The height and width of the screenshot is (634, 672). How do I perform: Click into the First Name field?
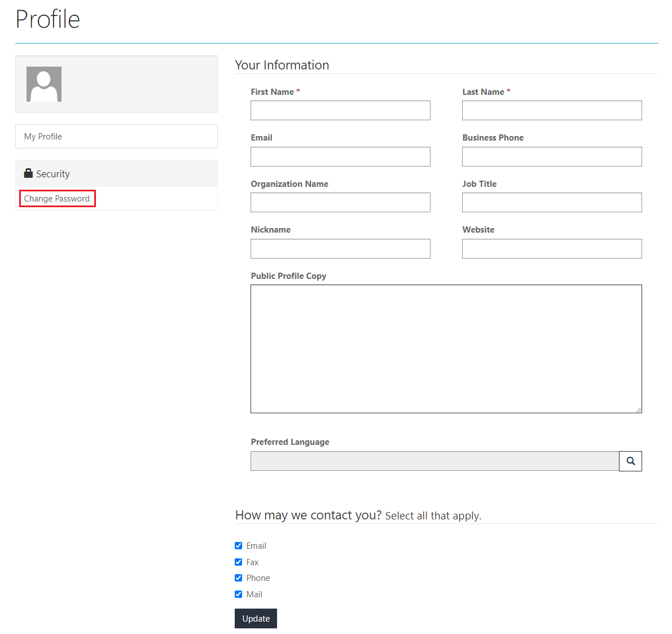pyautogui.click(x=340, y=111)
